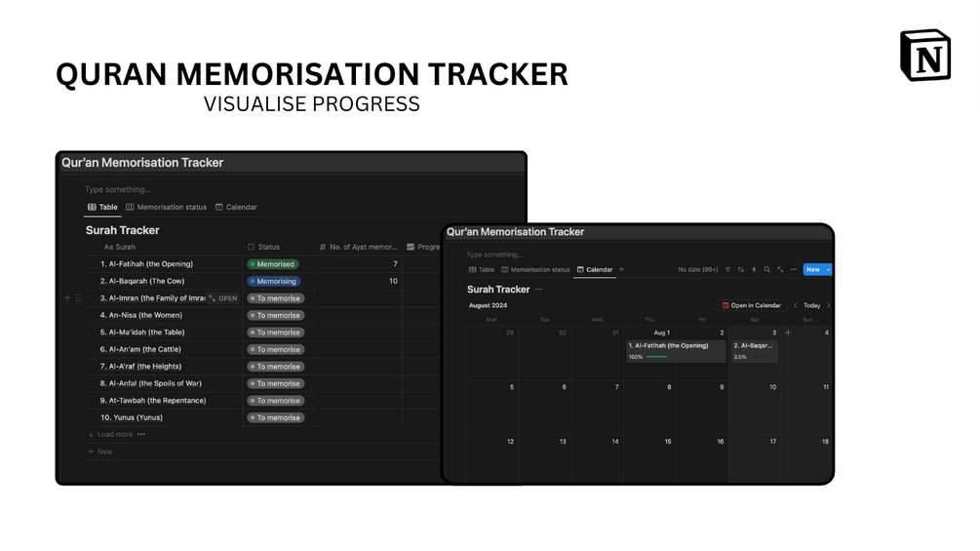This screenshot has height=551, width=980.
Task: Open To memorise status for An-Nisa
Action: pos(276,315)
